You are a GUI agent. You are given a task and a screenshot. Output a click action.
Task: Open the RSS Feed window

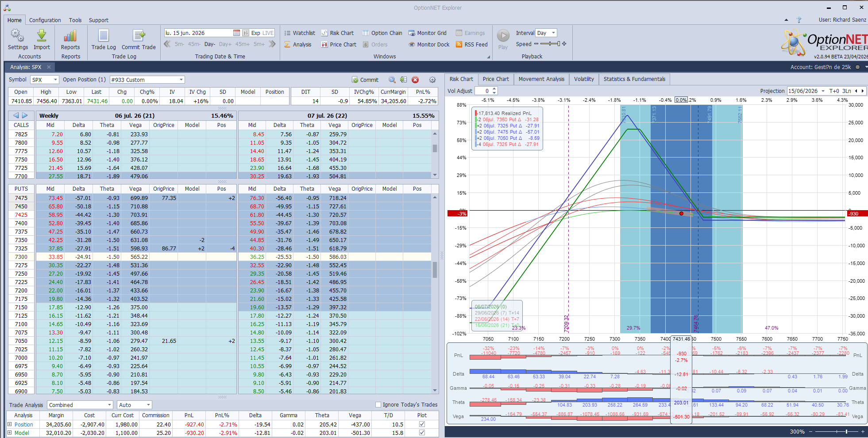(x=472, y=44)
